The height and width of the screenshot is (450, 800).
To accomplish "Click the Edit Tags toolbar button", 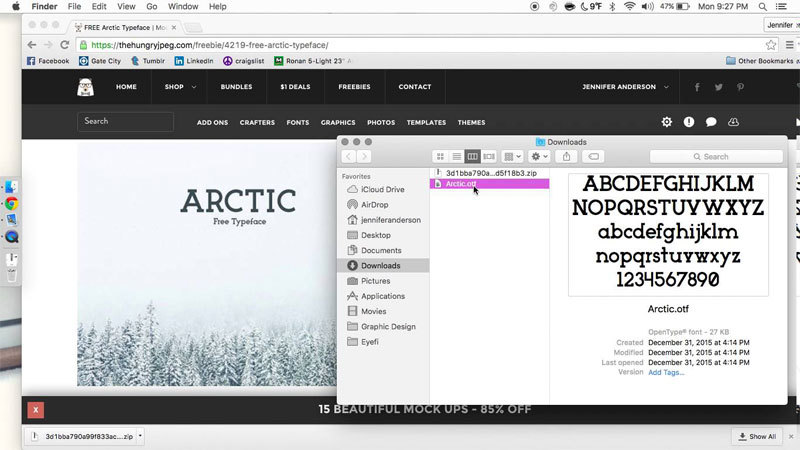I will (x=593, y=157).
